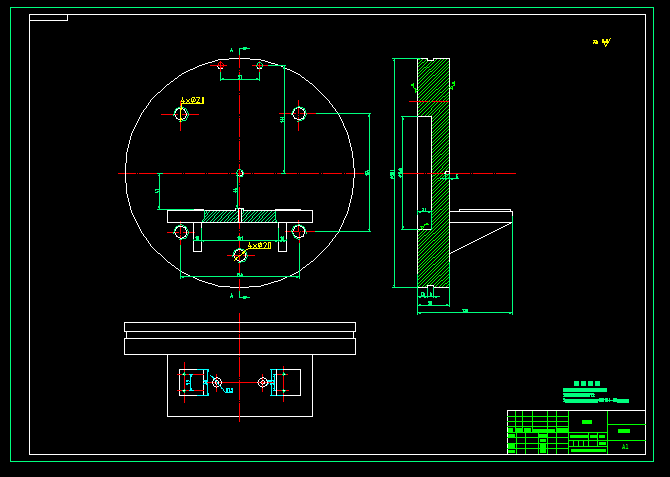Screen dimensions: 670x477
Task: Click the section arrow A below the circle
Action: tap(240, 296)
